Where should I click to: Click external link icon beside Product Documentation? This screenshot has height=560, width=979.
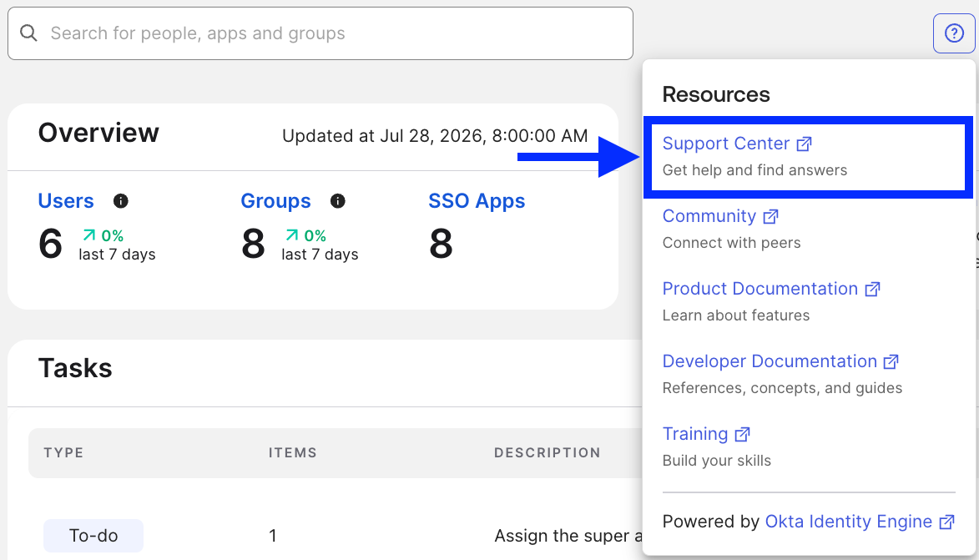(x=872, y=289)
